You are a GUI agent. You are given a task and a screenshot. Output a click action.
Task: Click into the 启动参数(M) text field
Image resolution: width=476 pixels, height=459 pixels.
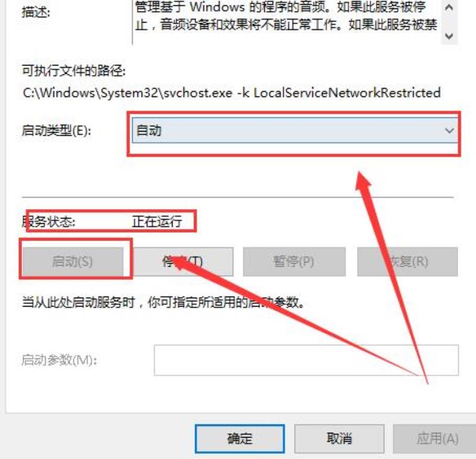pyautogui.click(x=306, y=360)
